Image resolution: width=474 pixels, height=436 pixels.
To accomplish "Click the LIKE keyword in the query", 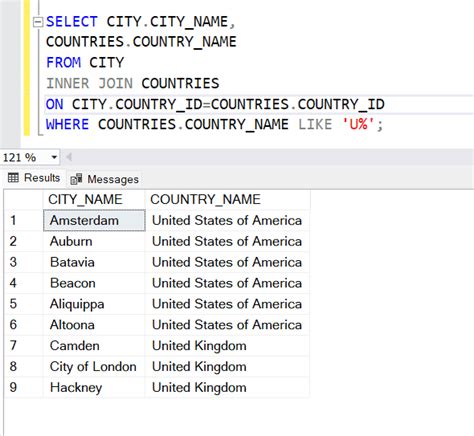I will 315,124.
